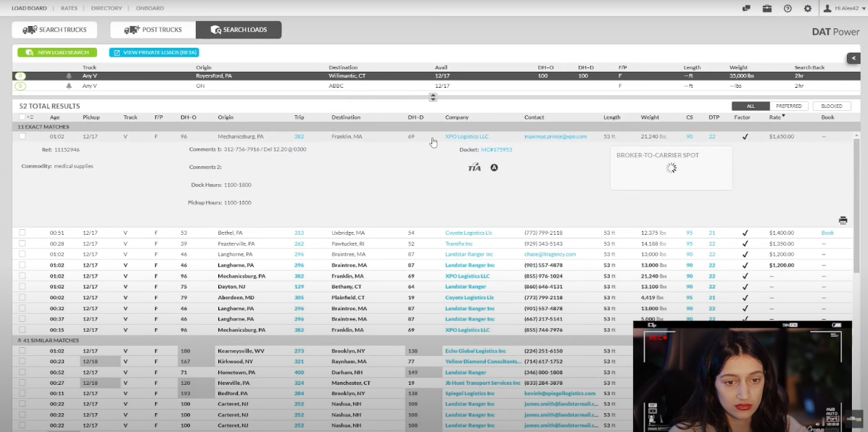Print load details with the printer icon
Image resolution: width=868 pixels, height=432 pixels.
click(843, 220)
